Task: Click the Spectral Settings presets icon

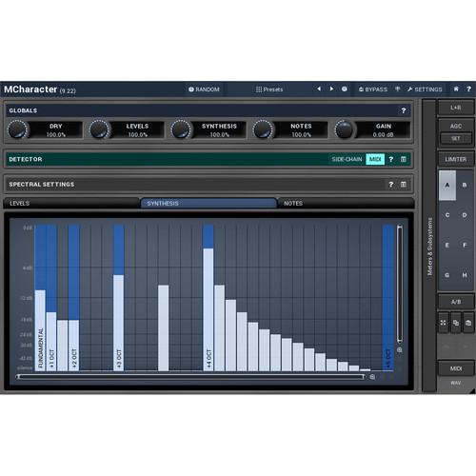Action: coord(404,185)
